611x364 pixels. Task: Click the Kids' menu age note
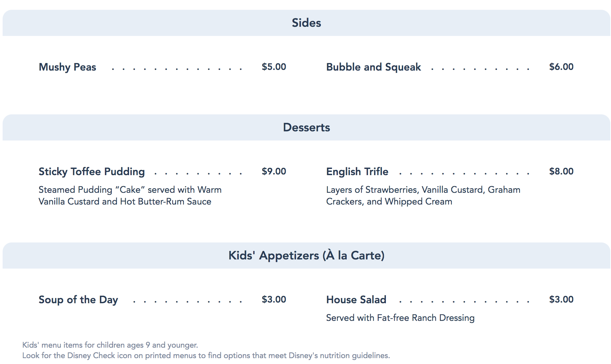(110, 345)
